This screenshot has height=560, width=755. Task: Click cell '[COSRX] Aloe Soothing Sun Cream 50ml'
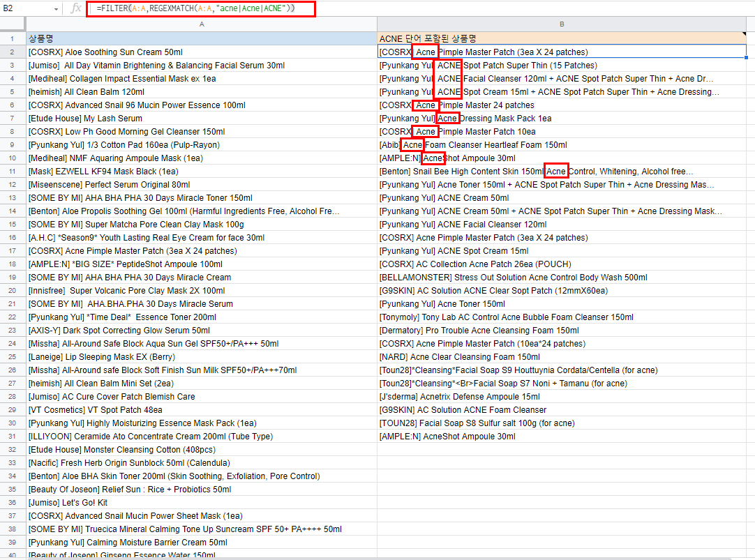(202, 52)
